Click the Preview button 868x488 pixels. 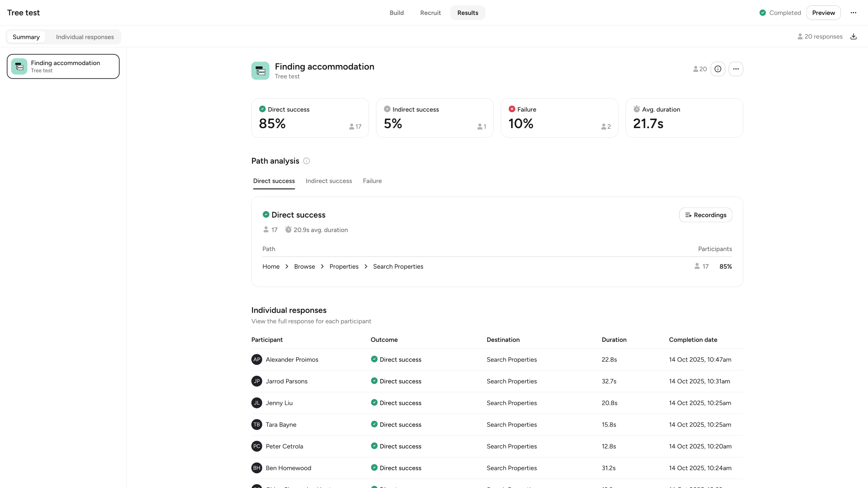823,13
